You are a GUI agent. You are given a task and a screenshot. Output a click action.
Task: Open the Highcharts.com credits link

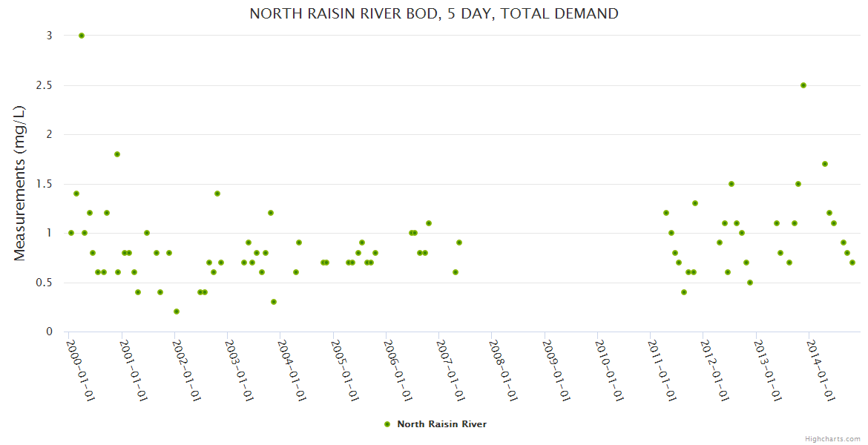click(x=832, y=438)
